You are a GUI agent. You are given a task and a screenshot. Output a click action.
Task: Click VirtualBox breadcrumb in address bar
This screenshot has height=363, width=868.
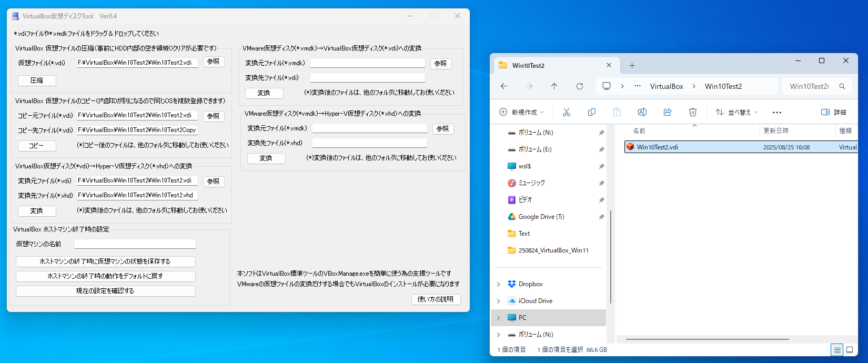pyautogui.click(x=667, y=86)
